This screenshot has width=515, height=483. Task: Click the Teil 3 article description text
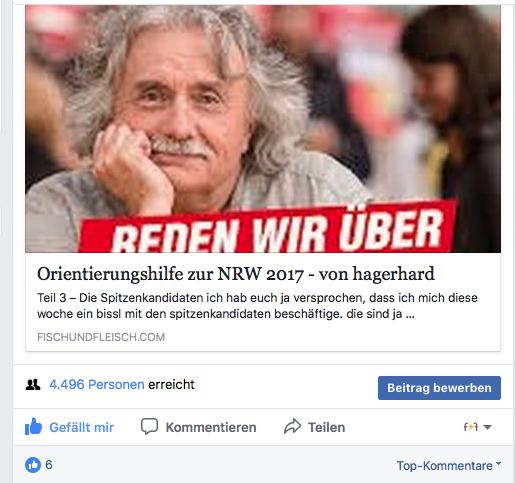coord(257,306)
